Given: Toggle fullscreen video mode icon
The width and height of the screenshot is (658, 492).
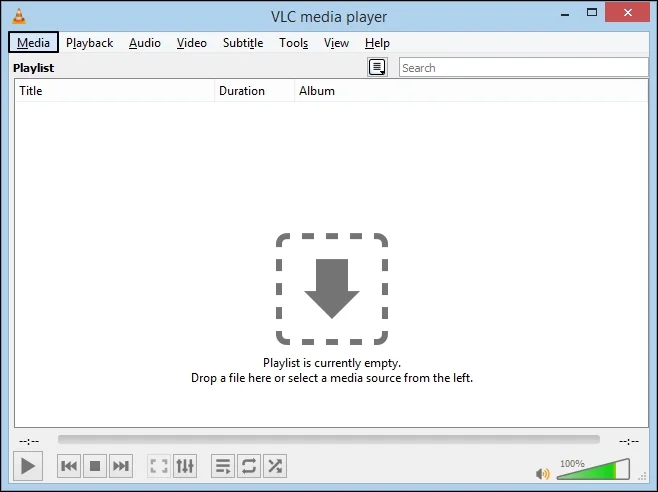Looking at the screenshot, I should (x=159, y=466).
